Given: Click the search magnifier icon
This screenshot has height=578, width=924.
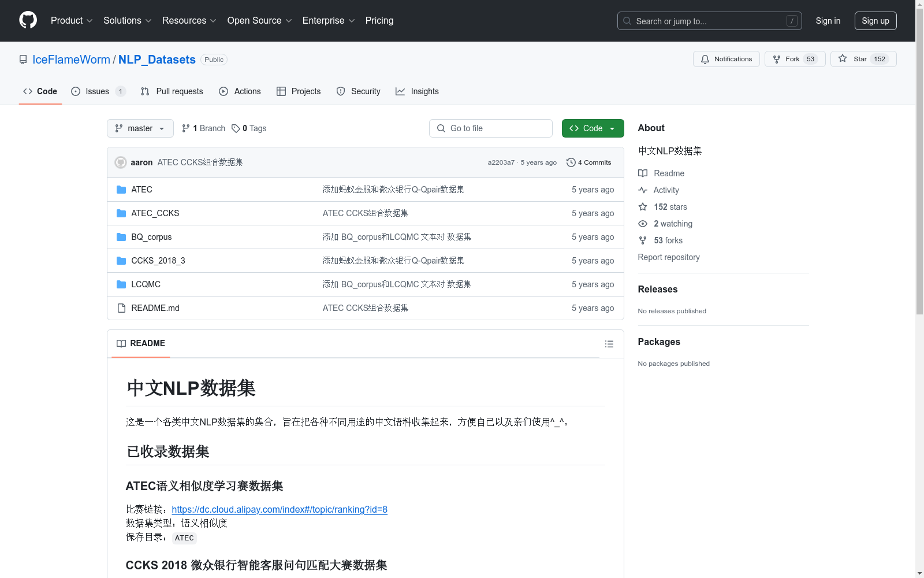Looking at the screenshot, I should 627,21.
